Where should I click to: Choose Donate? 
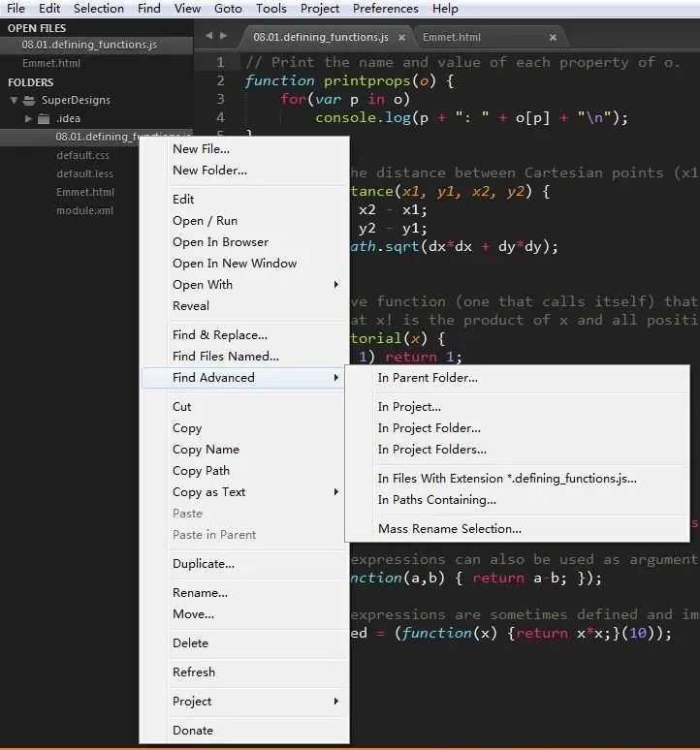tap(244, 731)
